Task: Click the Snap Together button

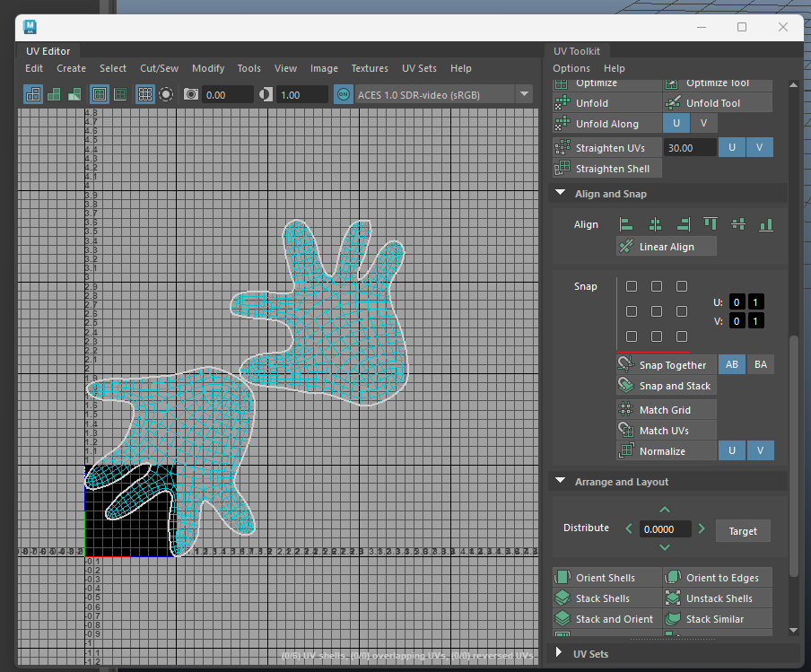Action: pyautogui.click(x=667, y=365)
